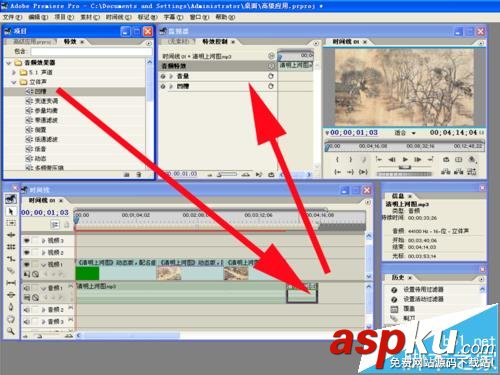Select 设置待用过滤器 entry in history panel

click(x=423, y=289)
